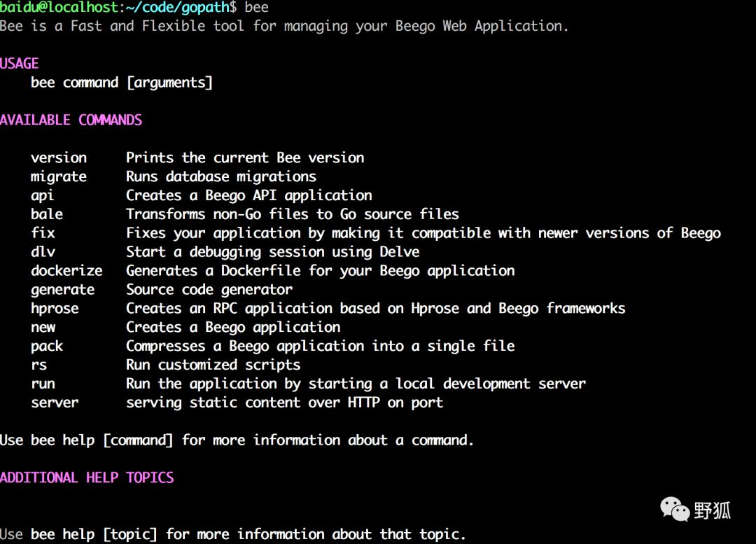Click 'Creates an RPC application' description line

click(376, 309)
